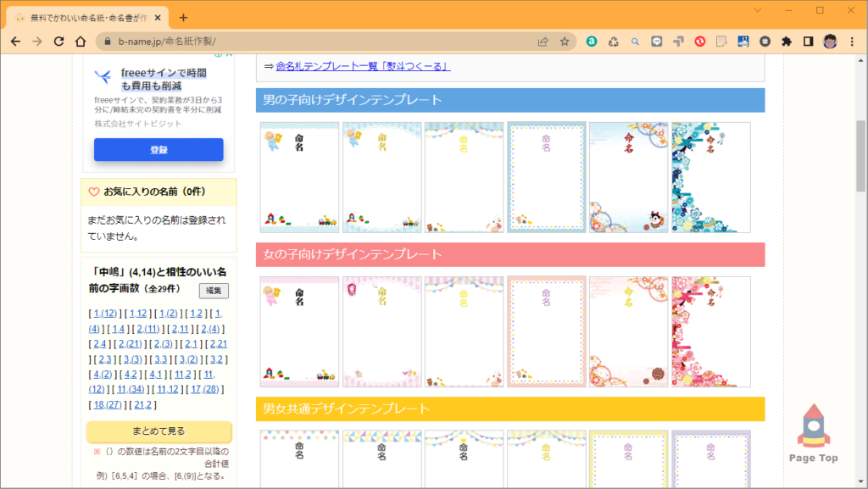868x489 pixels.
Task: Go to the browser home page
Action: tap(81, 42)
